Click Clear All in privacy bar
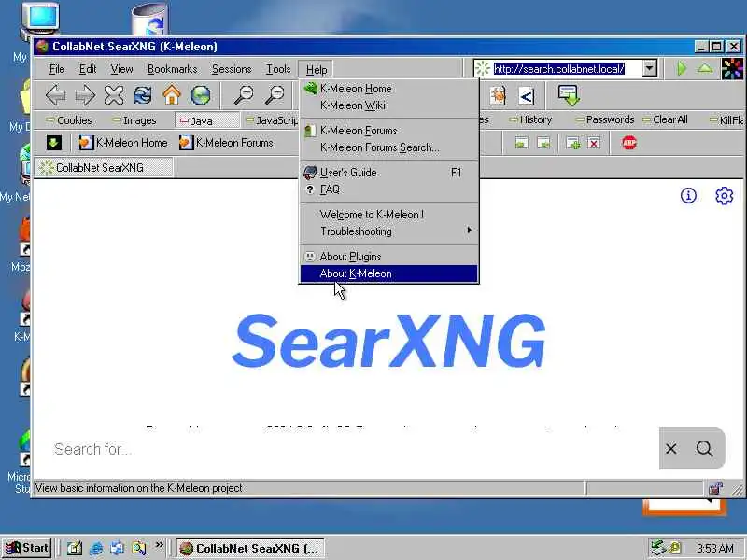Viewport: 747px width, 560px height. [666, 119]
